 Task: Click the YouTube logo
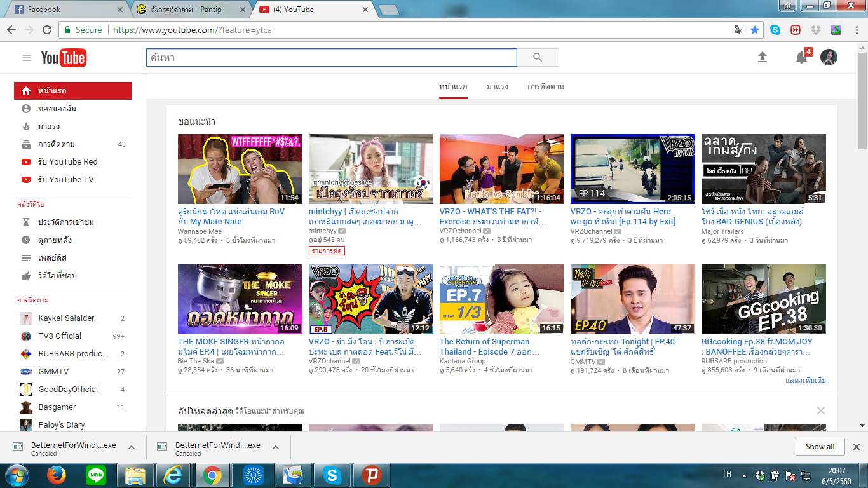[x=64, y=58]
